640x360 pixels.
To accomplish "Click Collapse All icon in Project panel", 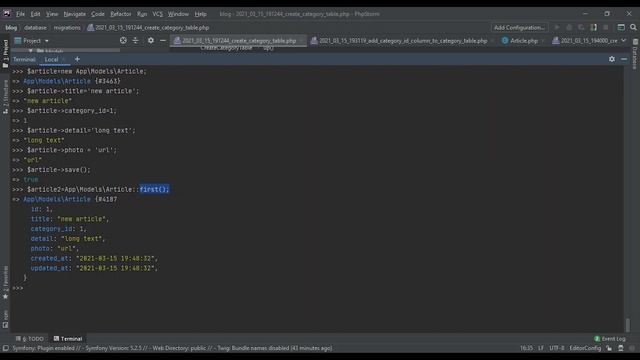I will point(136,40).
